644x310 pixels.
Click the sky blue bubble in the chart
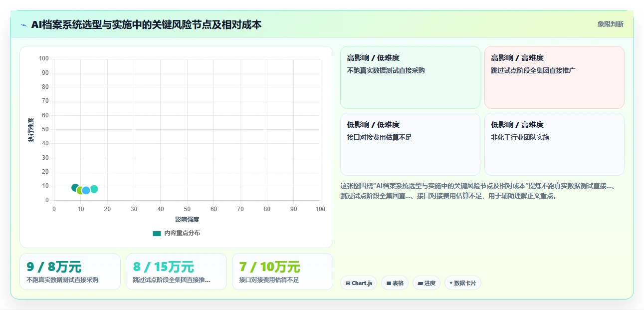pyautogui.click(x=86, y=190)
